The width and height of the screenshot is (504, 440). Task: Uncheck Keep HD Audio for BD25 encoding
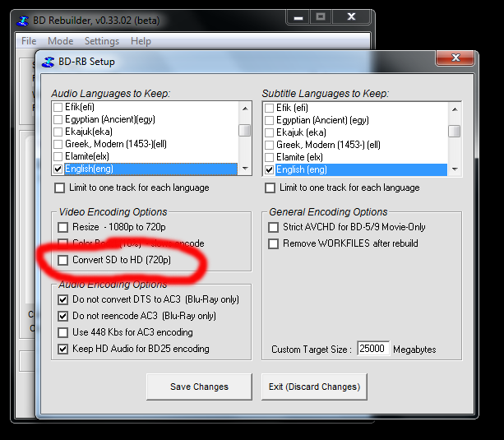coord(63,349)
